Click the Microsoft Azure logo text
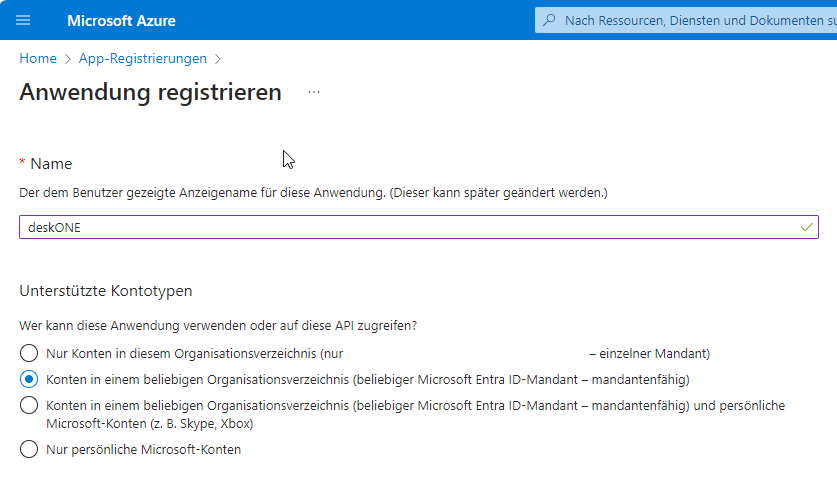837x479 pixels. click(x=121, y=21)
